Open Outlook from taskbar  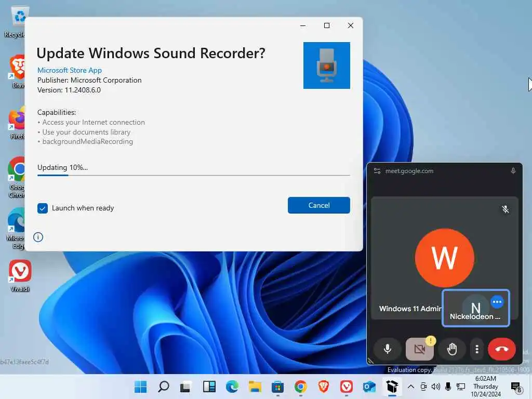tap(369, 387)
